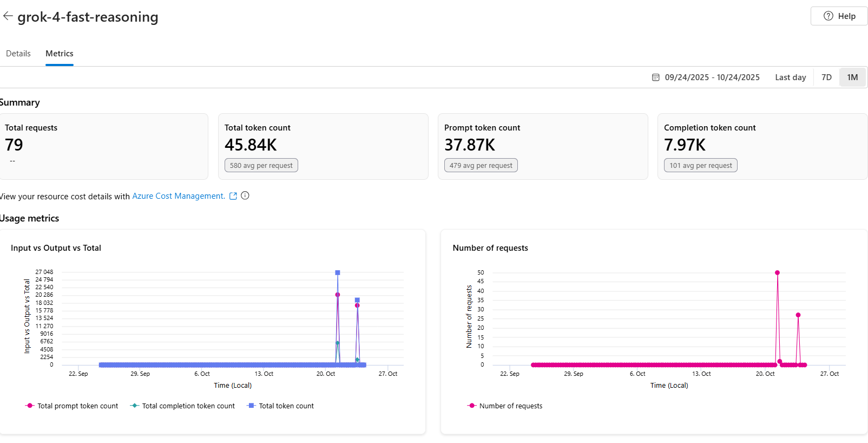The image size is (868, 443).
Task: Click the peak data point at 50 requests
Action: coord(777,273)
